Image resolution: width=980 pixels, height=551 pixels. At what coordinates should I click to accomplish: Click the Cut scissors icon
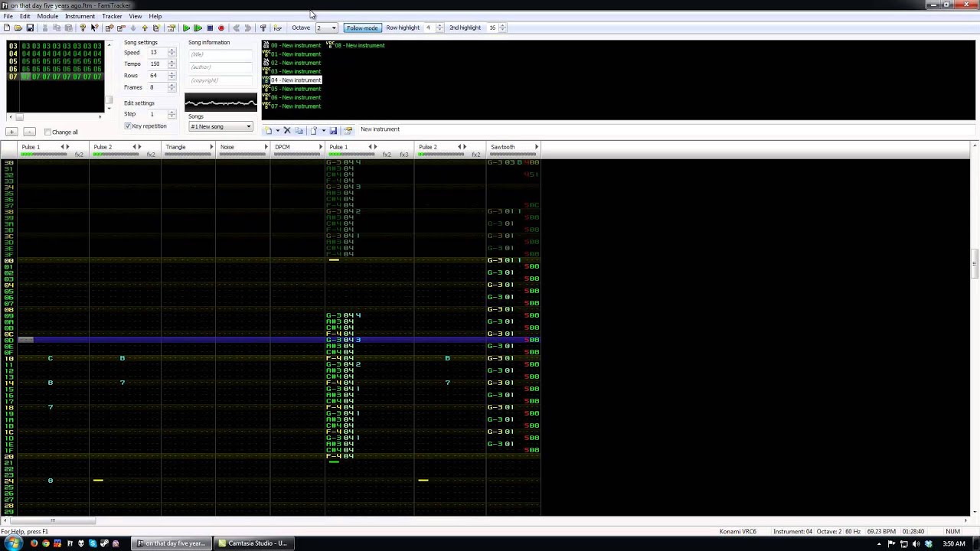point(45,28)
